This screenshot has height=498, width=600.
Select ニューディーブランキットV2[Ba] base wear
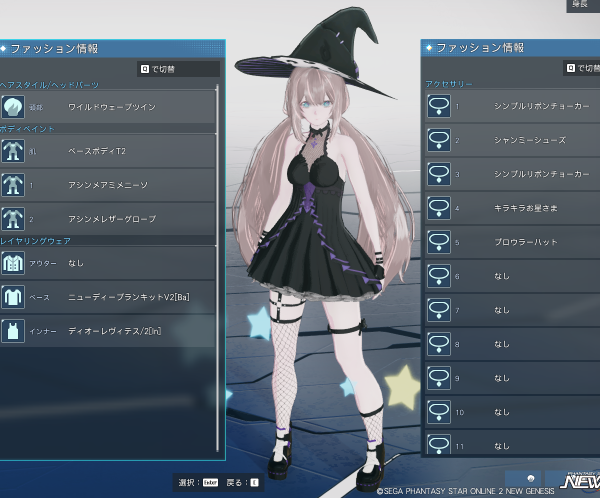pyautogui.click(x=108, y=297)
